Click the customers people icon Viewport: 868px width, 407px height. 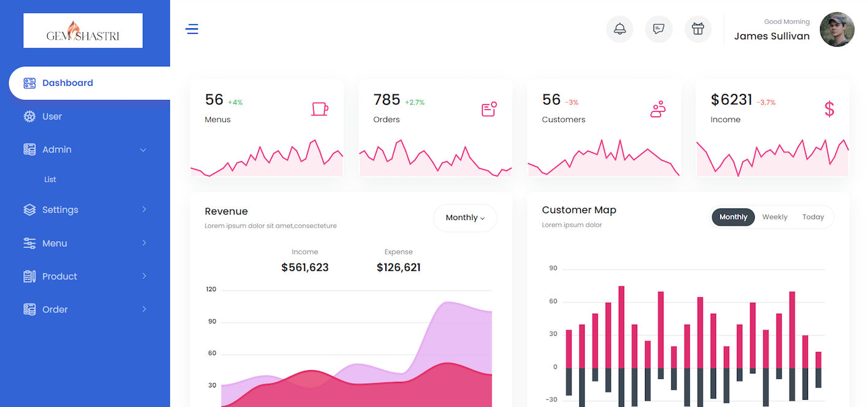(657, 108)
